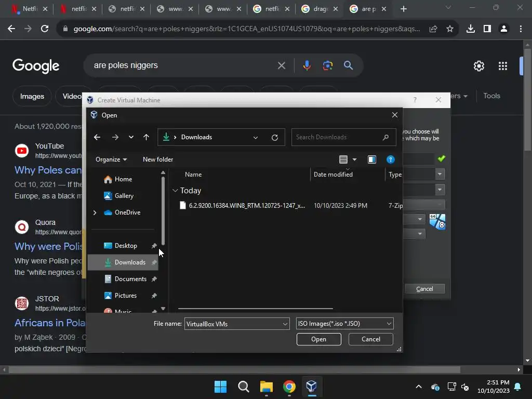Go up one folder level

(146, 137)
